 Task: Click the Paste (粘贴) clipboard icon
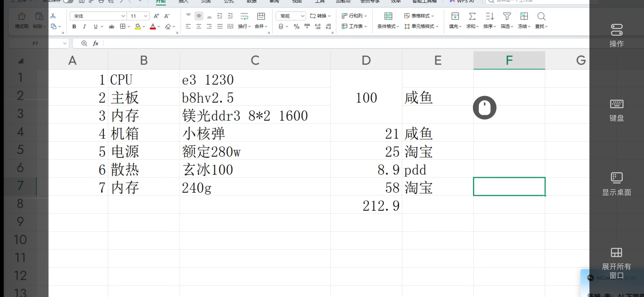tap(39, 16)
